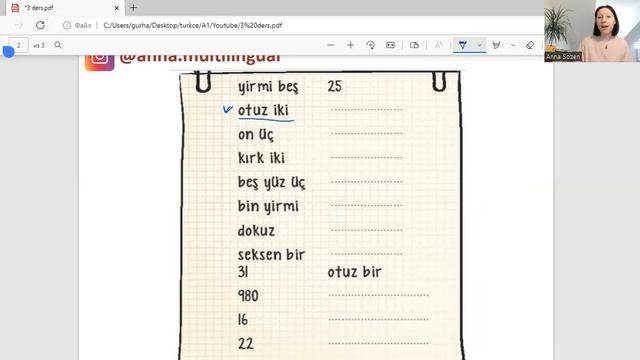Click the words 'beş yüz üç'
This screenshot has width=640, height=360.
coord(271,182)
